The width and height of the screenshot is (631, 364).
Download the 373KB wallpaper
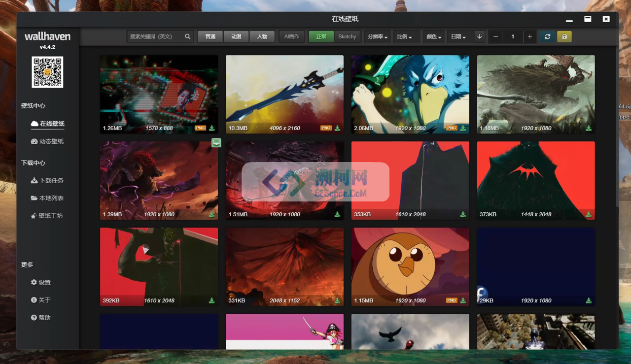pyautogui.click(x=589, y=214)
